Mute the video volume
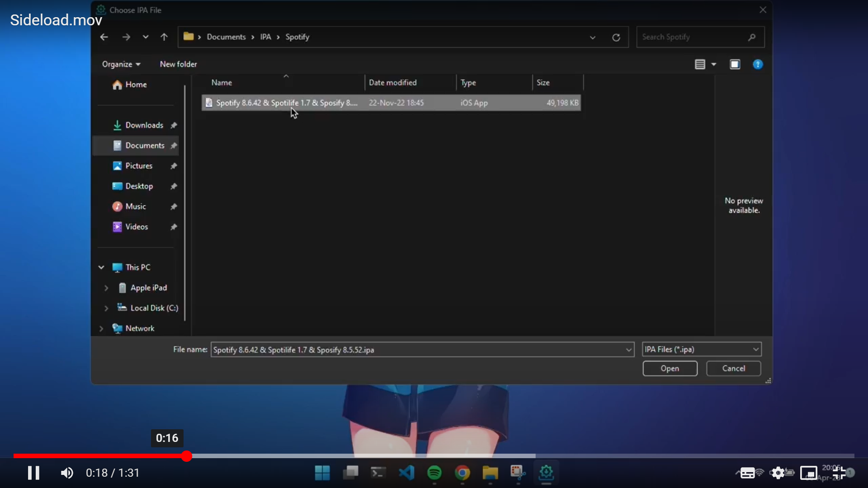This screenshot has height=488, width=868. [67, 473]
